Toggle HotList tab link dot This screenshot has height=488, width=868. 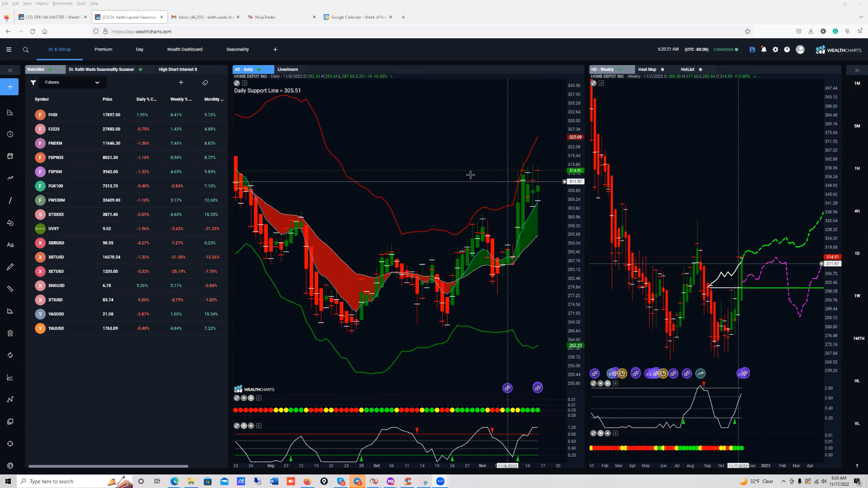(700, 70)
